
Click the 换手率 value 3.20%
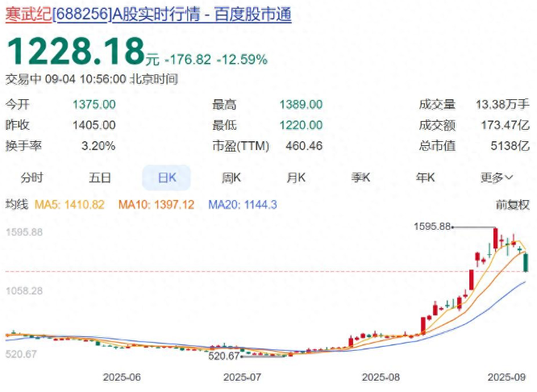tap(98, 146)
